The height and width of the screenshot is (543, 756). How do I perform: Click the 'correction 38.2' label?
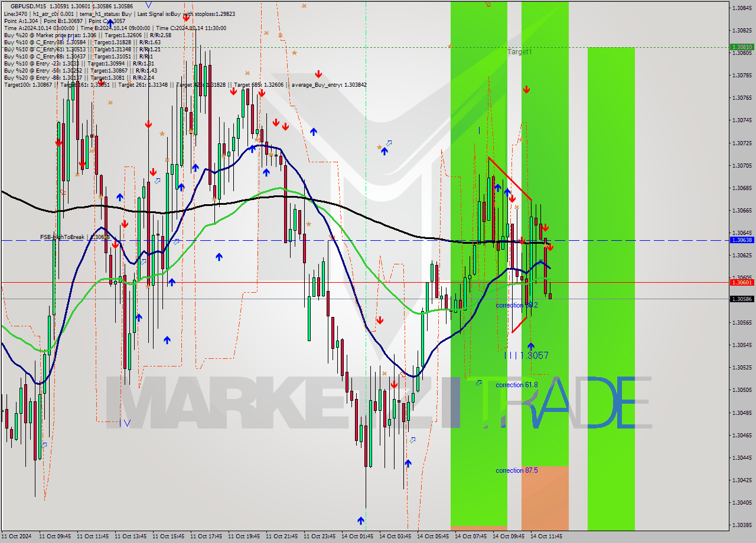coord(517,305)
